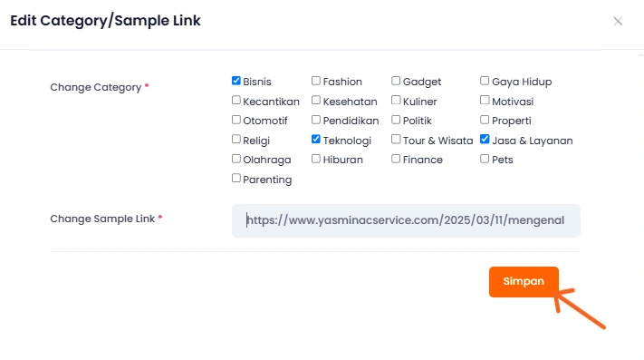Enable the Gaya Hidup category
This screenshot has width=644, height=360.
click(485, 81)
